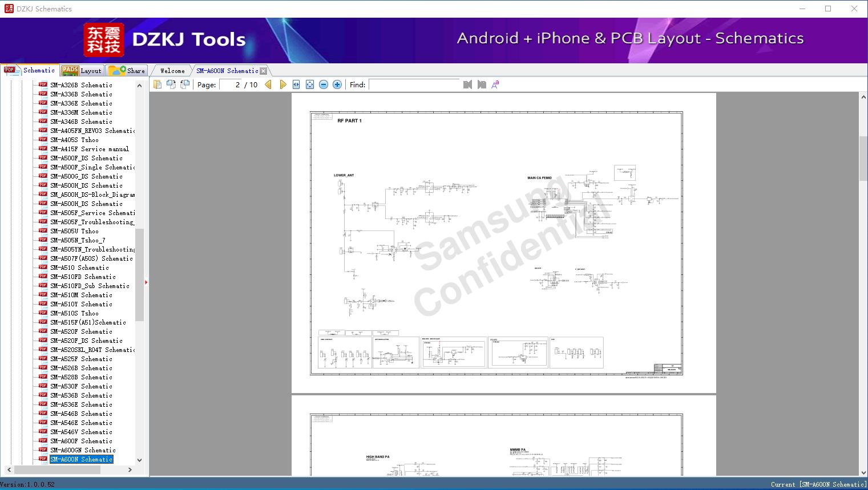868x490 pixels.
Task: Zoom in with the plus icon
Action: 337,84
